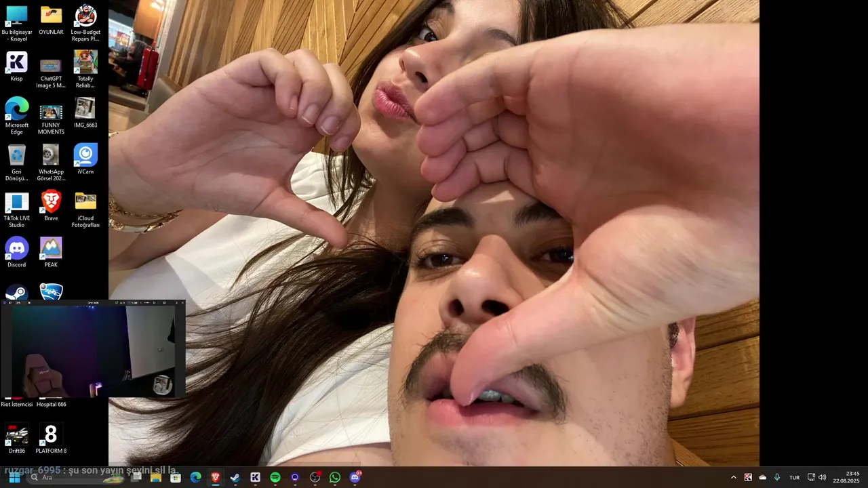Open Geri Dönüşüm recycle bin

pos(17,163)
